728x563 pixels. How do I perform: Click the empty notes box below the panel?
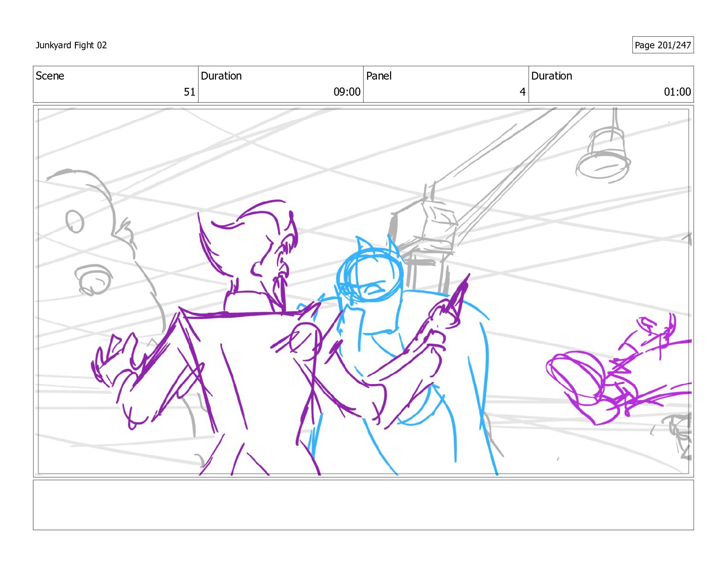point(363,505)
